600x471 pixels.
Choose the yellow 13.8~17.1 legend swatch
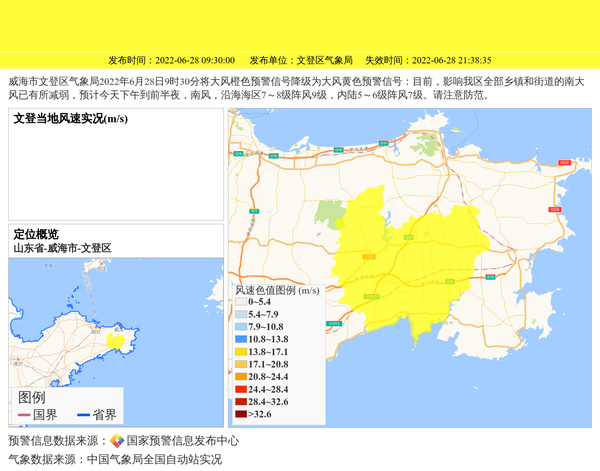[x=241, y=352]
